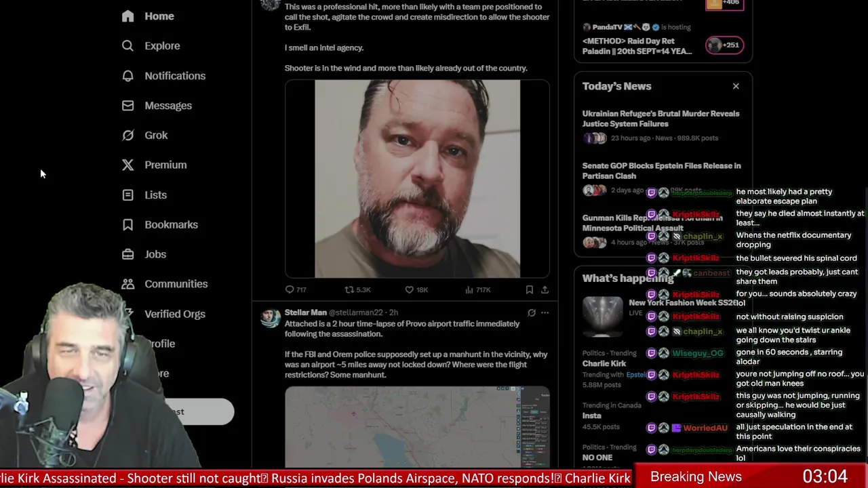This screenshot has height=488, width=868.
Task: Select Verified Orgs menu item
Action: pos(175,314)
